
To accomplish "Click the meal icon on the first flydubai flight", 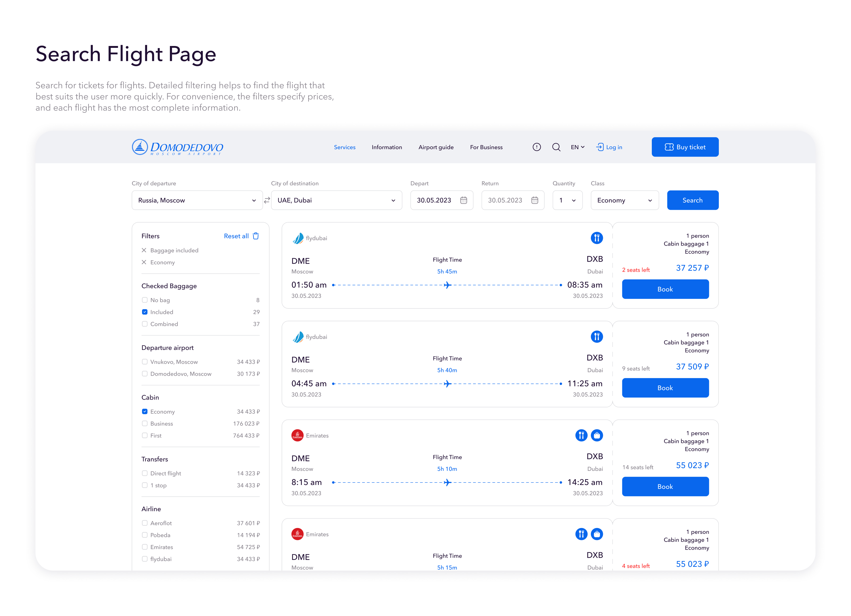I will coord(596,238).
